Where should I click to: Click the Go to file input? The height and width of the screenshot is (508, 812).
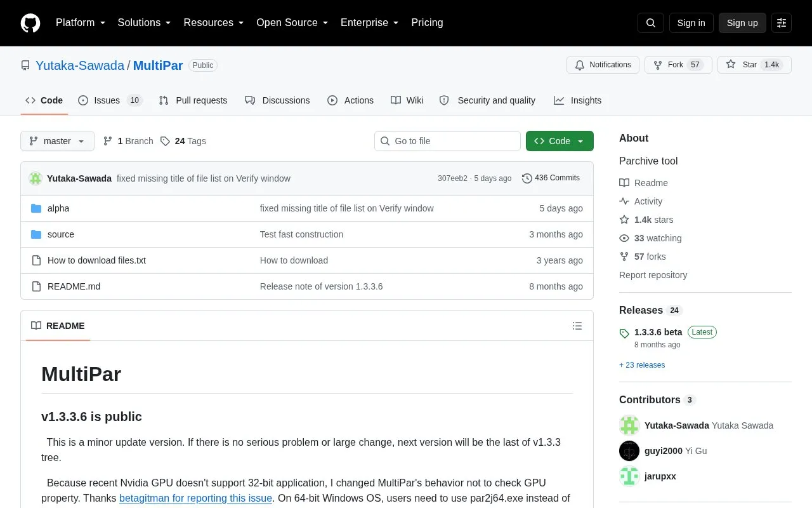click(447, 141)
